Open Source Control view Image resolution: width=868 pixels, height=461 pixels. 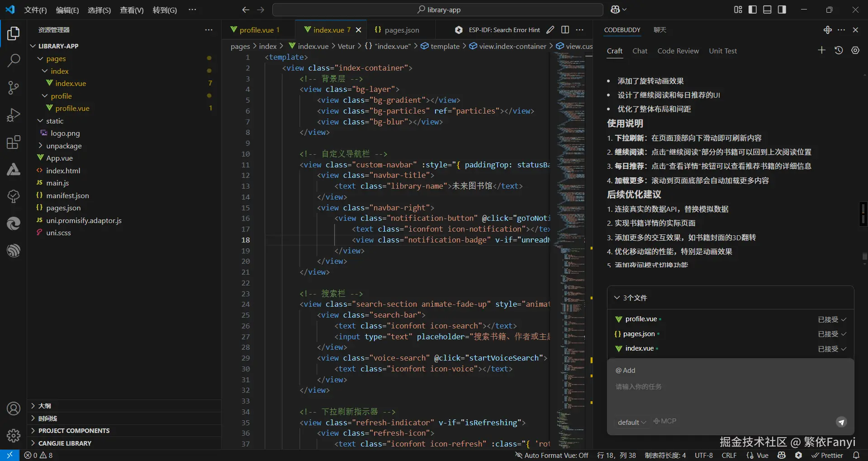click(x=14, y=88)
